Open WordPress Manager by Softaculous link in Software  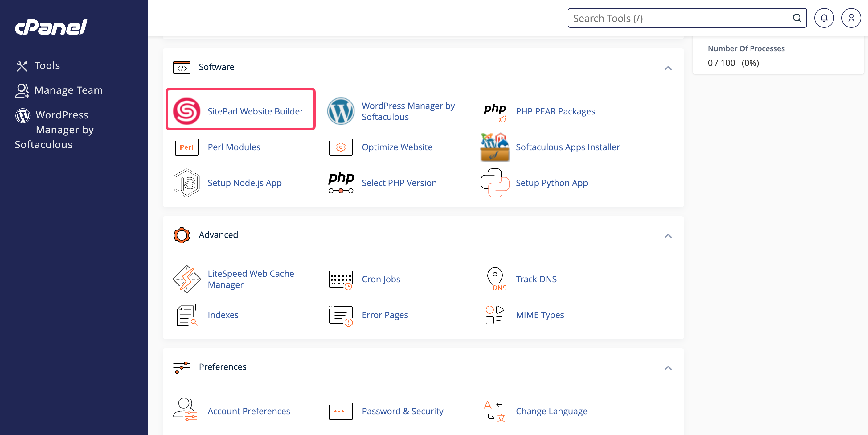click(x=408, y=111)
